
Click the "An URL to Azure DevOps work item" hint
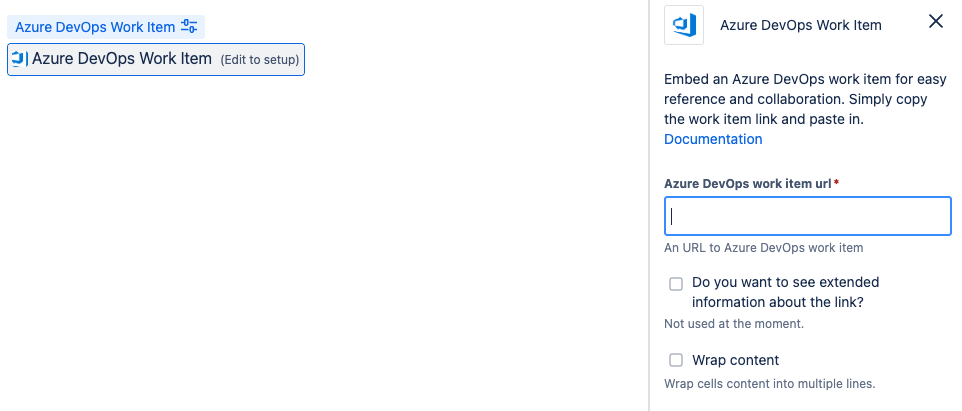coord(763,247)
